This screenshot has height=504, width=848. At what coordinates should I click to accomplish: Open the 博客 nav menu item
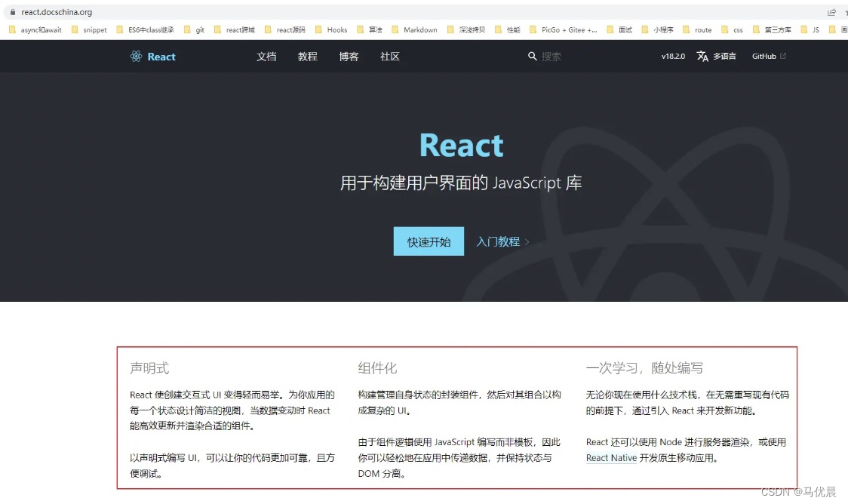[349, 57]
